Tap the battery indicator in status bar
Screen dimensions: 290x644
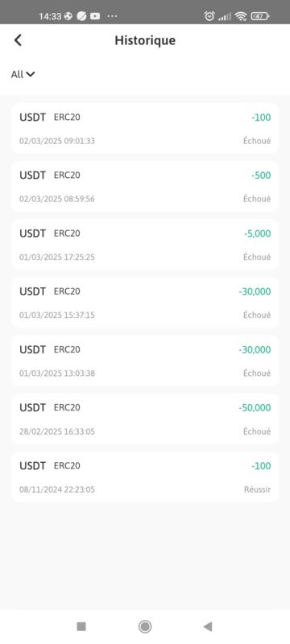pyautogui.click(x=259, y=16)
